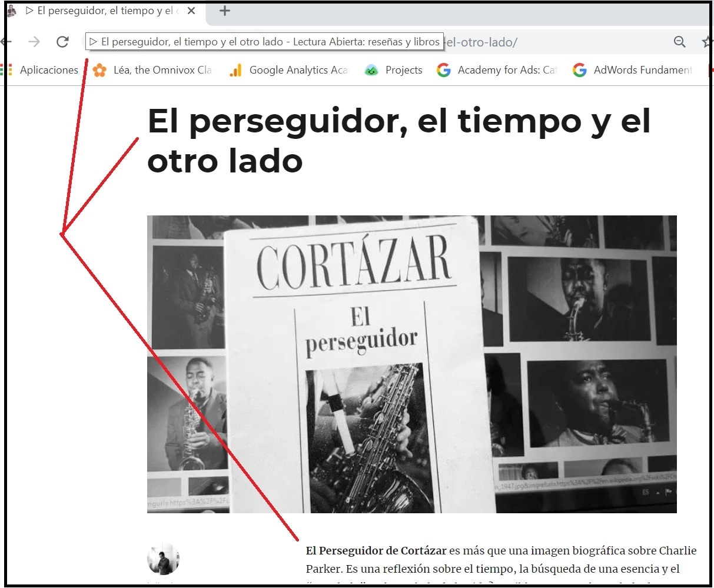Click the orange flower Omnivox bookmark icon
The width and height of the screenshot is (714, 588).
click(99, 71)
